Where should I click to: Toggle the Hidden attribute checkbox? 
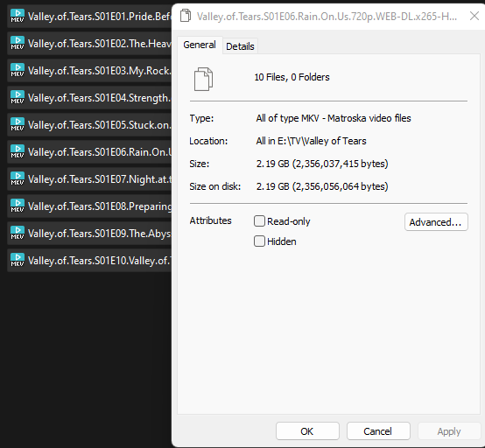coord(259,241)
